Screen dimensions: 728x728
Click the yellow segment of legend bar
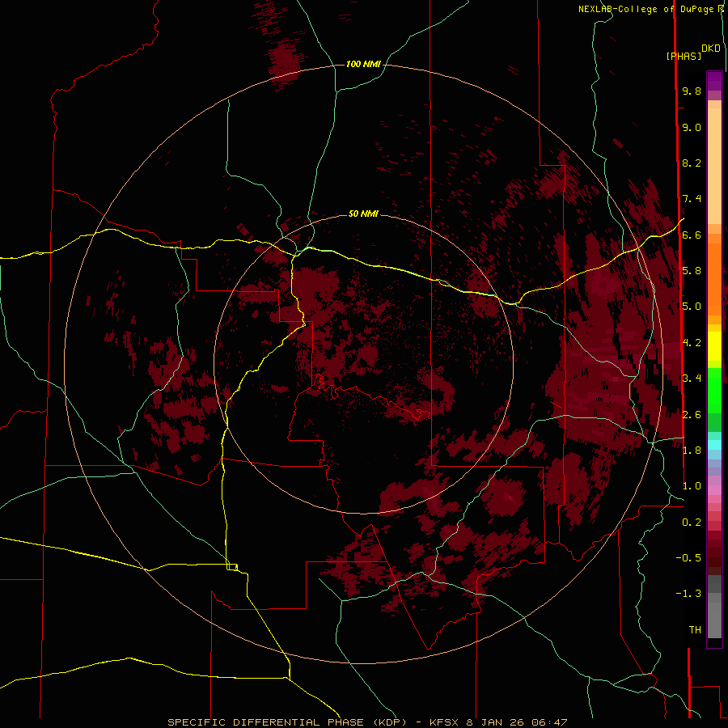click(714, 346)
